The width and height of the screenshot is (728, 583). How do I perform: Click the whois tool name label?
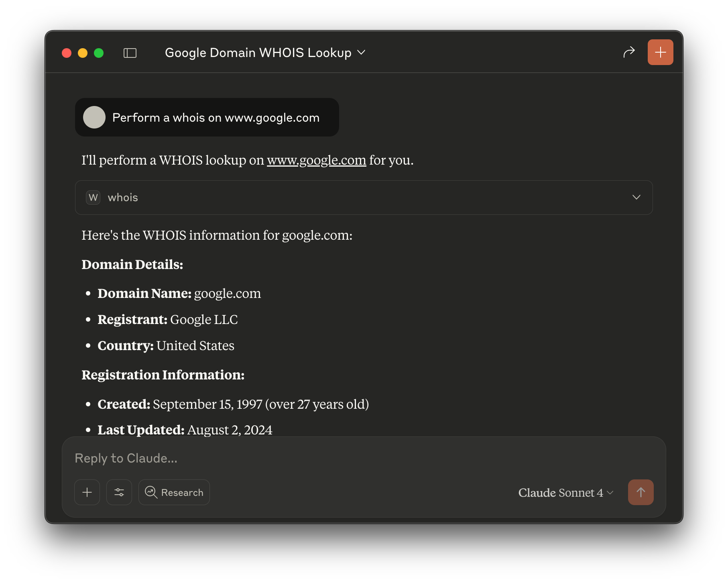[123, 198]
